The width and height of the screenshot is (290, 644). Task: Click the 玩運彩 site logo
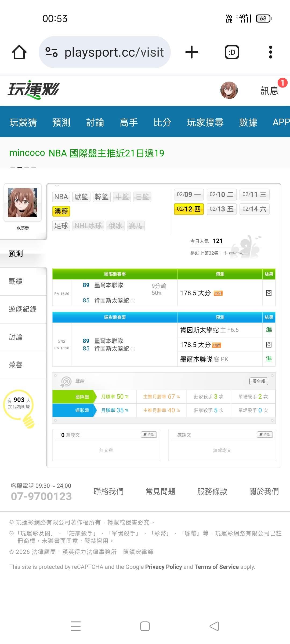[x=33, y=90]
